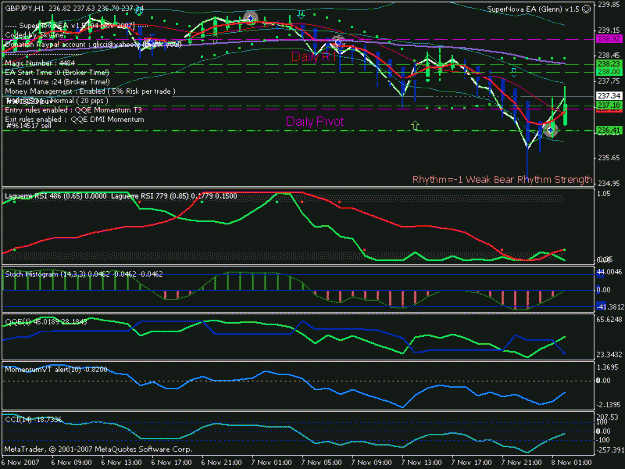Click the #9614517 sell order label
The height and width of the screenshot is (469, 625).
click(x=29, y=126)
